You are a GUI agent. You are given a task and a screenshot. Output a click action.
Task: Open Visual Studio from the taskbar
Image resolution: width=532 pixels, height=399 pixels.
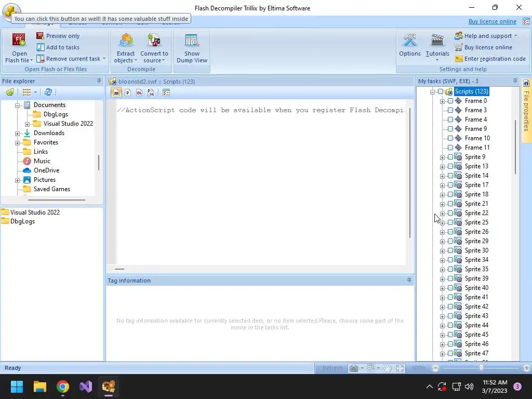point(86,387)
